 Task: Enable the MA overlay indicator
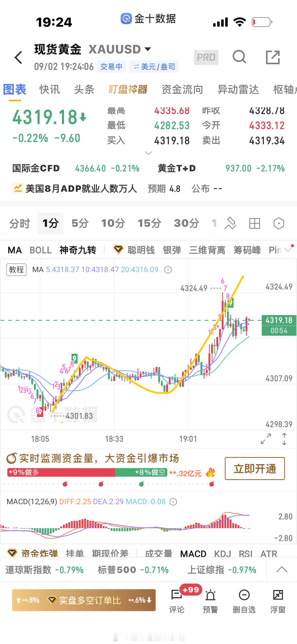[x=15, y=250]
